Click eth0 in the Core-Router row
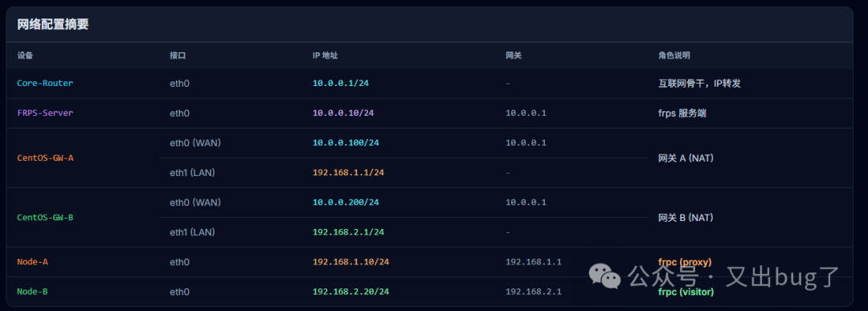 (179, 83)
